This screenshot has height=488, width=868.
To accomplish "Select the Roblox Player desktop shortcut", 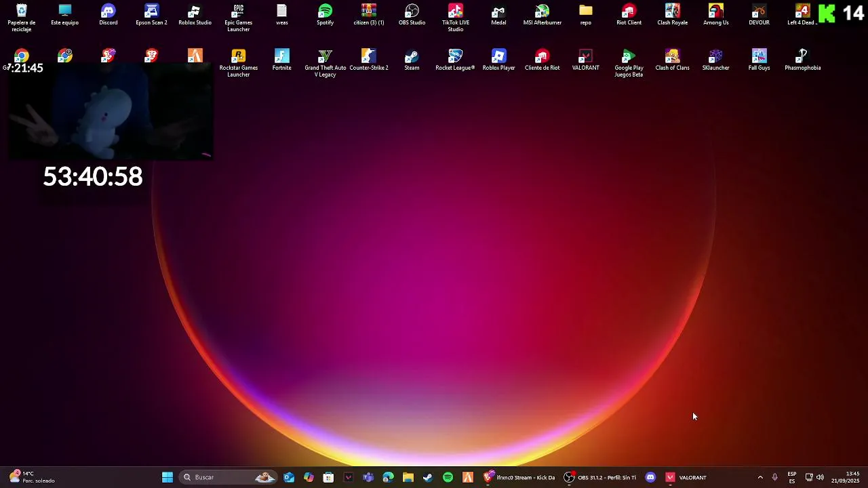I will point(499,60).
